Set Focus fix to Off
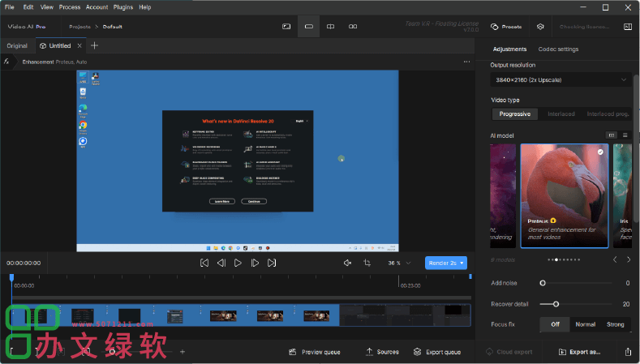Screen dimensions: 640x364 point(555,324)
